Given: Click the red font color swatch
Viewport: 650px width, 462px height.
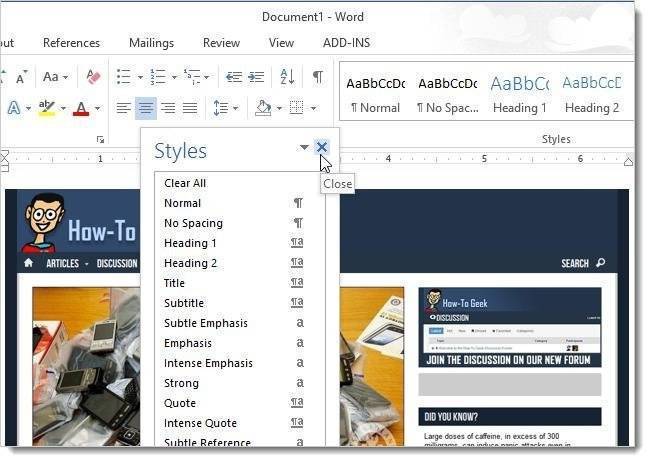Looking at the screenshot, I should pyautogui.click(x=81, y=108).
